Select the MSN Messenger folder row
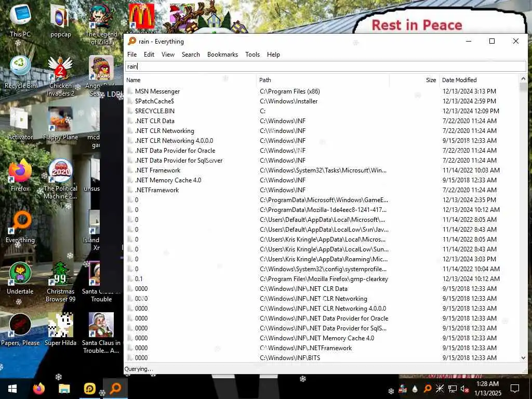The image size is (532, 399). click(x=322, y=91)
